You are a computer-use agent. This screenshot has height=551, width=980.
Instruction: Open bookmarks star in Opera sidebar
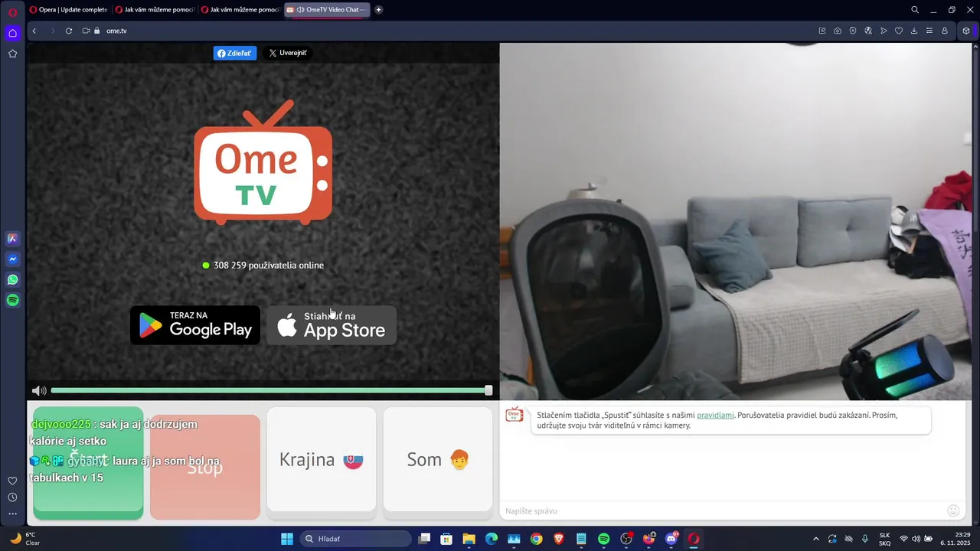[12, 54]
